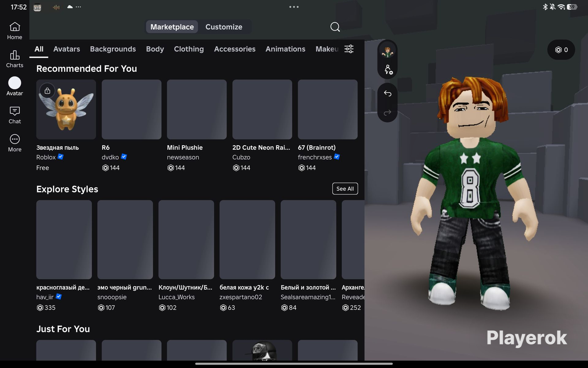588x368 pixels.
Task: Open the Клоун/Шутник/Б... style thumbnail
Action: (x=186, y=240)
